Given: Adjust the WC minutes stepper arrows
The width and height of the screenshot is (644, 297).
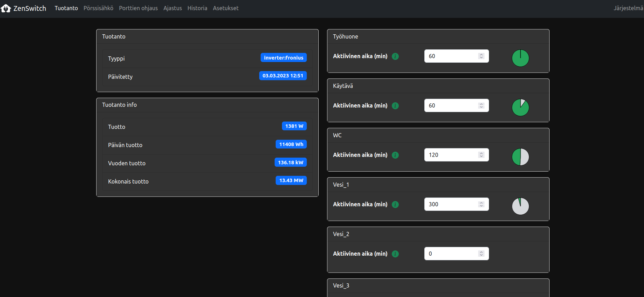Looking at the screenshot, I should 481,155.
